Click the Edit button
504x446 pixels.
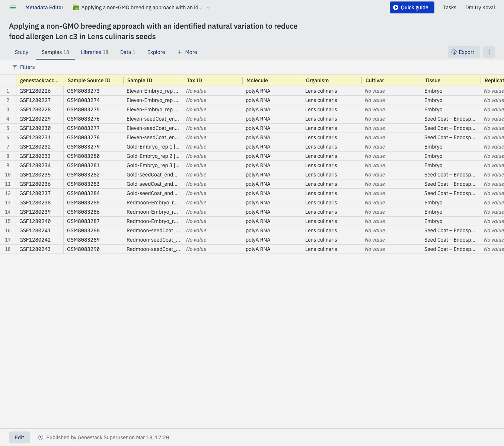coord(19,437)
